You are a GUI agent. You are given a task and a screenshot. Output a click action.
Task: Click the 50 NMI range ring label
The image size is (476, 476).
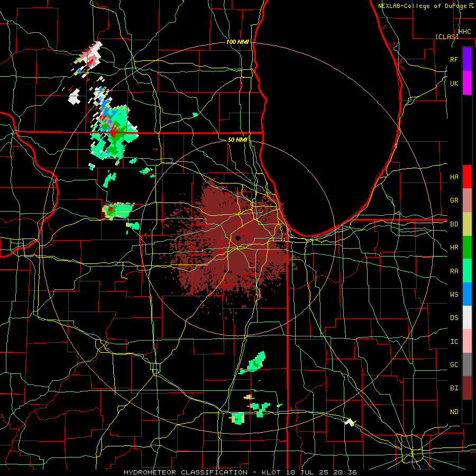[237, 140]
